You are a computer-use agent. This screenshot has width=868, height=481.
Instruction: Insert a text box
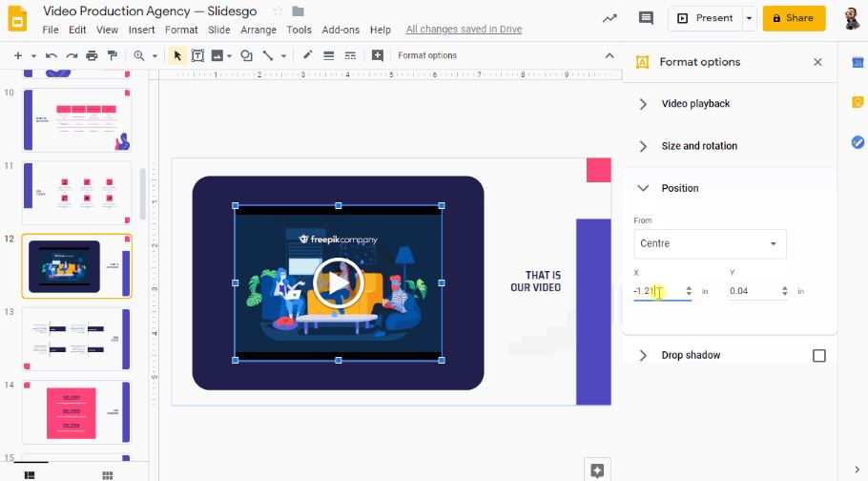pyautogui.click(x=197, y=55)
